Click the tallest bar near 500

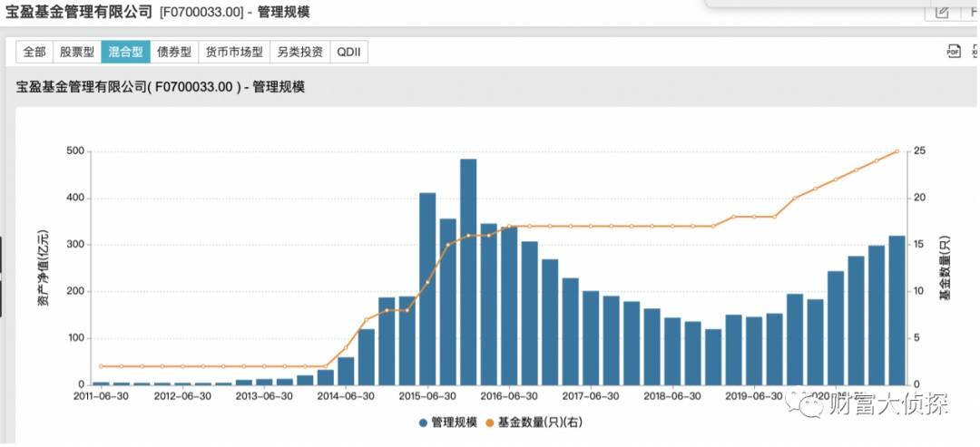click(468, 272)
